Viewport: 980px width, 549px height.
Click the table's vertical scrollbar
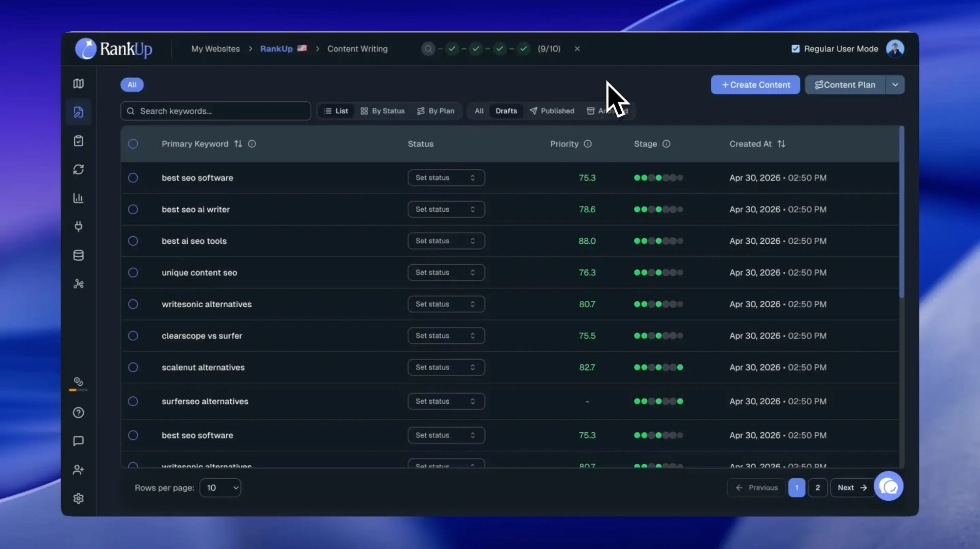coord(902,212)
